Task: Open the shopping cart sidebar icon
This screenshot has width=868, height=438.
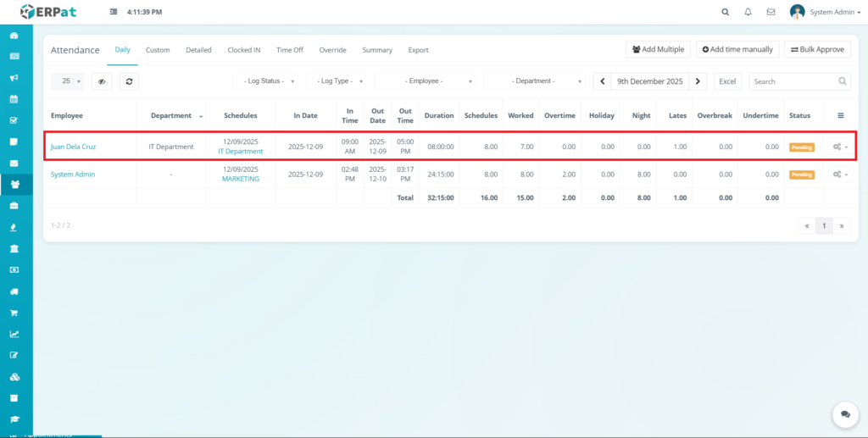Action: (14, 313)
